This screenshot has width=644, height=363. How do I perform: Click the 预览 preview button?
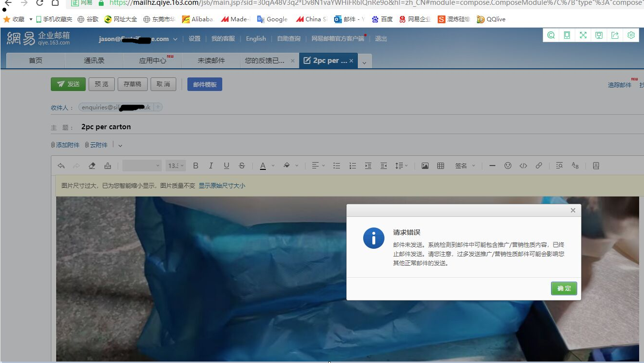[x=102, y=84]
